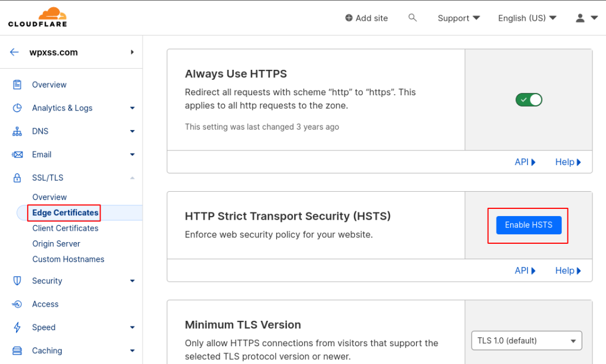Image resolution: width=606 pixels, height=364 pixels.
Task: Expand Email submenu arrow
Action: click(132, 154)
